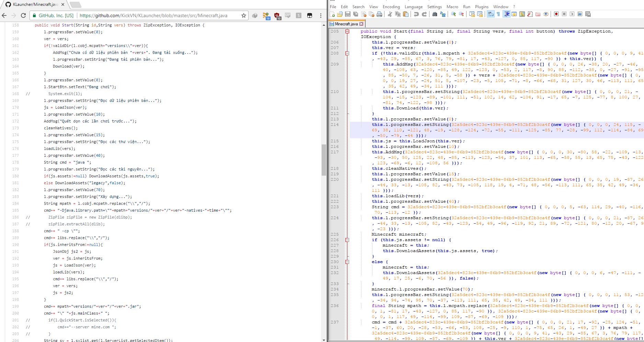Open Find with the binoculars icon
The width and height of the screenshot is (644, 342).
(x=435, y=14)
